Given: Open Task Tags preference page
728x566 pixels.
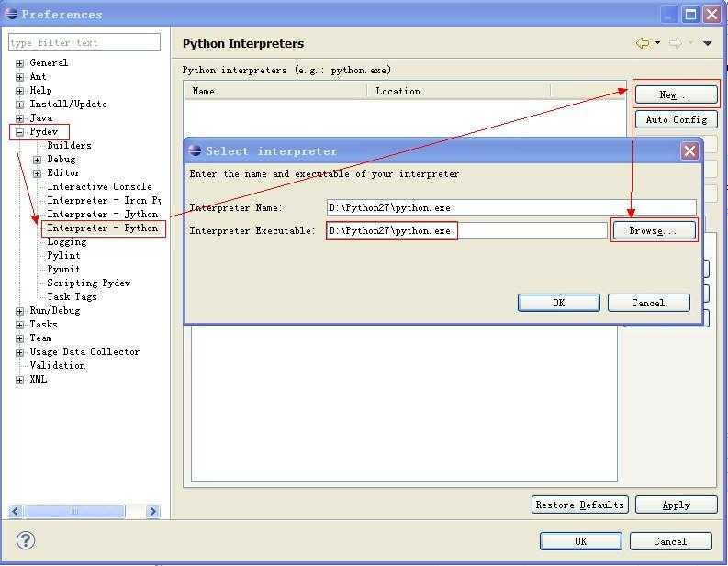Looking at the screenshot, I should tap(72, 297).
